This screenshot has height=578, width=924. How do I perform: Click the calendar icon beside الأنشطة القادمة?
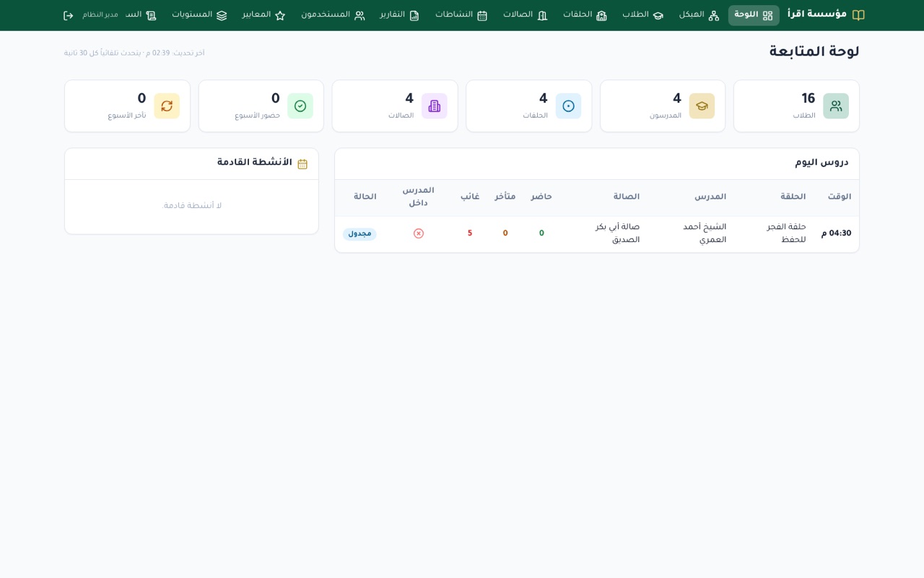tap(302, 164)
